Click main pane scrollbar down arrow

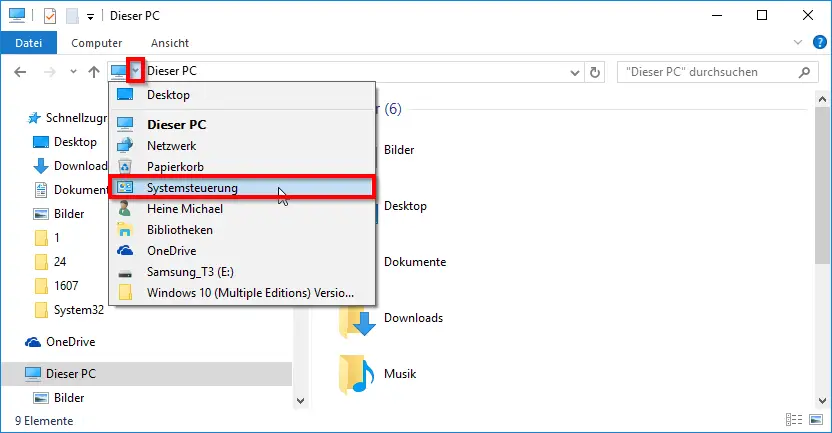pos(822,401)
